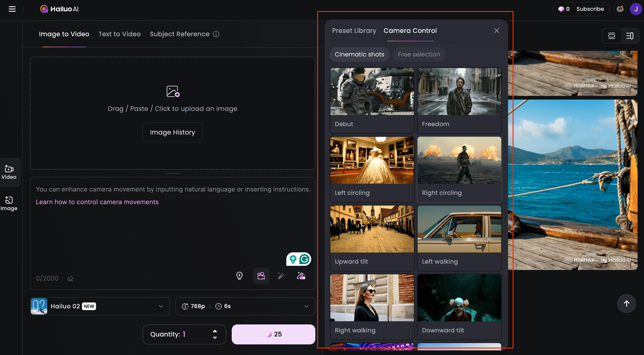Decrease quantity with the down arrow
Viewport: 644px width, 355px height.
(215, 338)
